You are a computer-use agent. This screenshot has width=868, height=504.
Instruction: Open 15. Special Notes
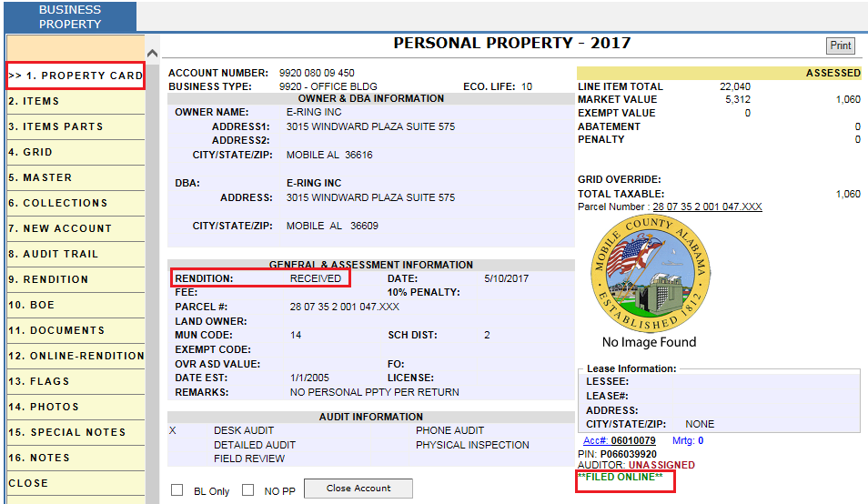point(76,432)
